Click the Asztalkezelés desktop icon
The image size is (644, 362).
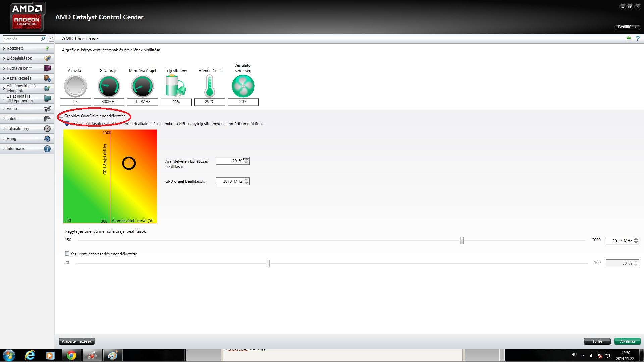(47, 78)
